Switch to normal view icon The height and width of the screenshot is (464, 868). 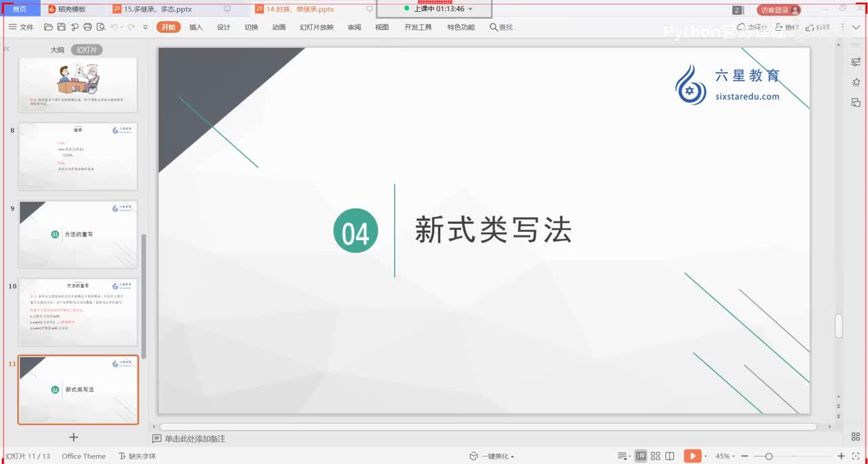641,456
